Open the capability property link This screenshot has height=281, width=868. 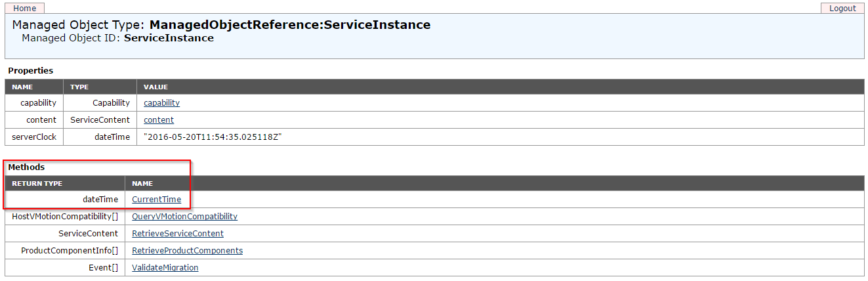tap(161, 103)
